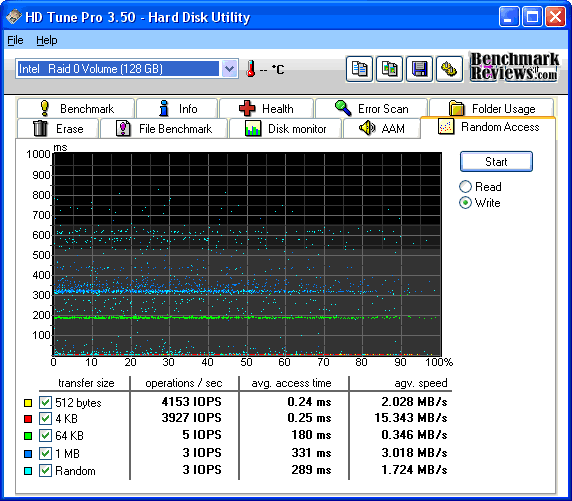The width and height of the screenshot is (572, 501).
Task: Click the 0.346 MB/s speed value
Action: (x=414, y=435)
